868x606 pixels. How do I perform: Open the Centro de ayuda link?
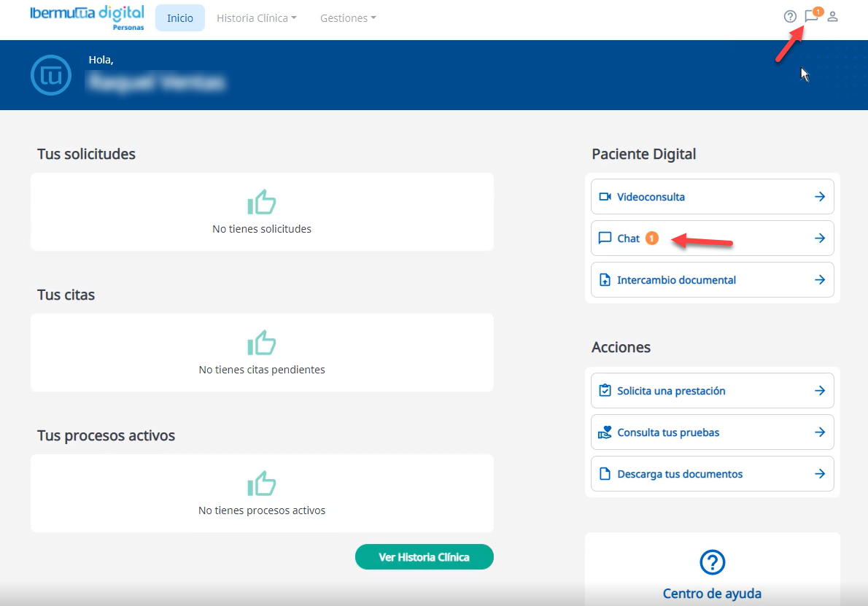(712, 594)
